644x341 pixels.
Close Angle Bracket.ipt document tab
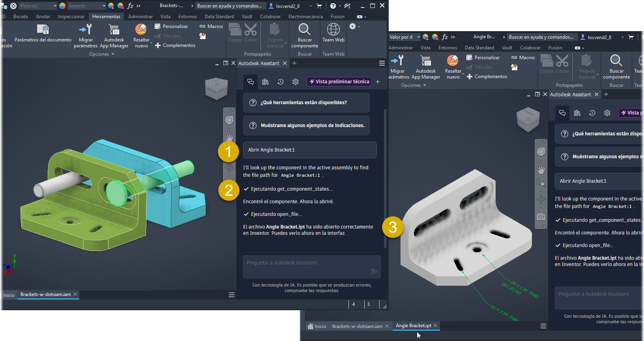click(436, 326)
